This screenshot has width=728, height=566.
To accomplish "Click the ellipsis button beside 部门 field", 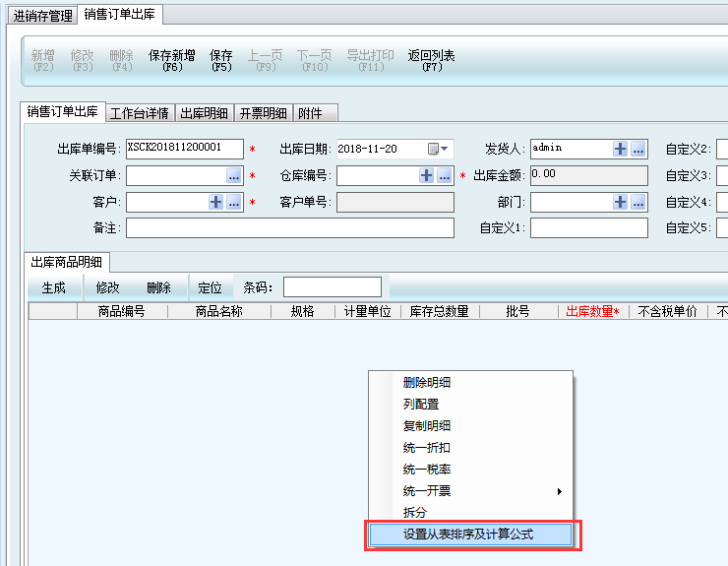I will [638, 202].
